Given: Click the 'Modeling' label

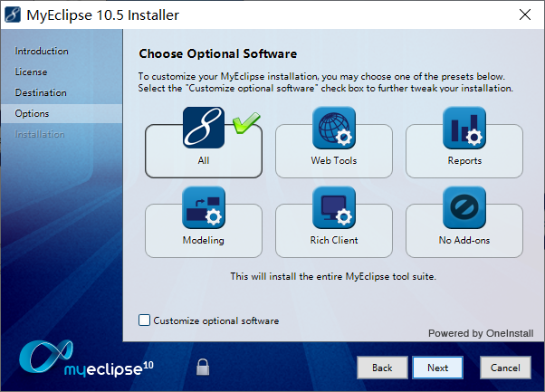Looking at the screenshot, I should pos(204,240).
